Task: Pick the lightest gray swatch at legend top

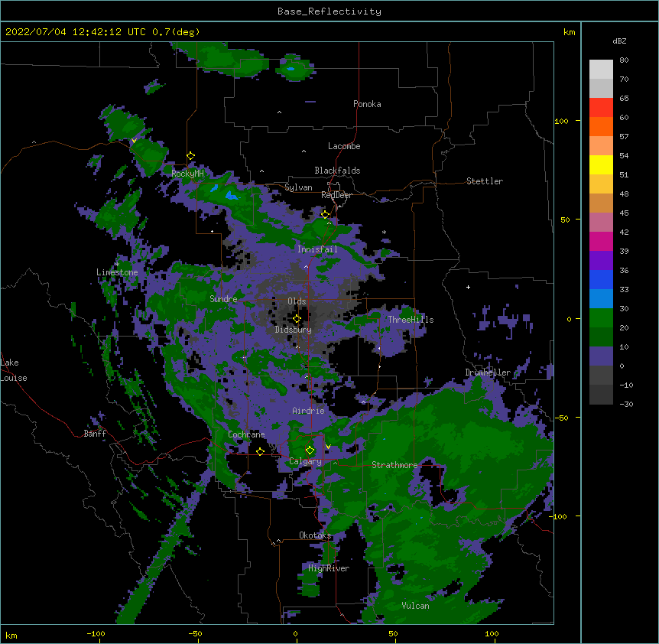Action: pyautogui.click(x=601, y=69)
